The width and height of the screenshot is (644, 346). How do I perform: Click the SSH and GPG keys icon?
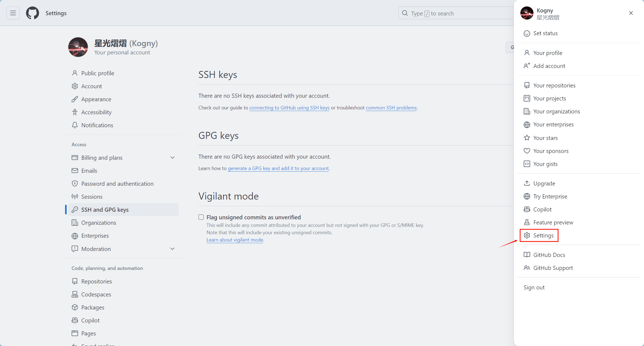tap(75, 209)
